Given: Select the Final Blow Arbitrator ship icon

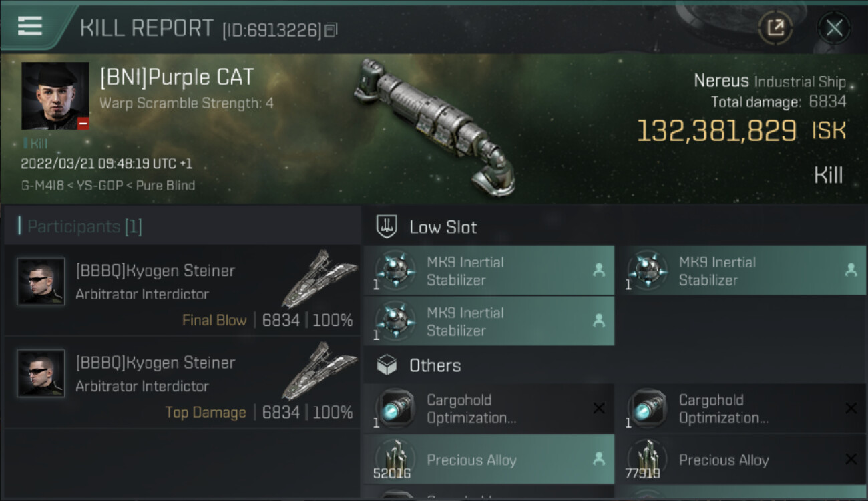Looking at the screenshot, I should click(318, 279).
